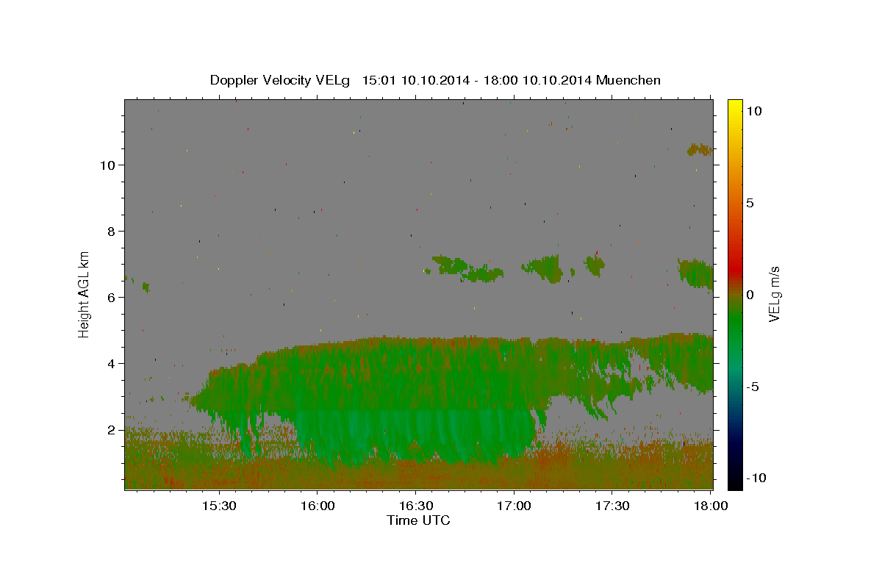Click the height tick label 2
Viewport: 882px width, 588px height.
[x=112, y=429]
